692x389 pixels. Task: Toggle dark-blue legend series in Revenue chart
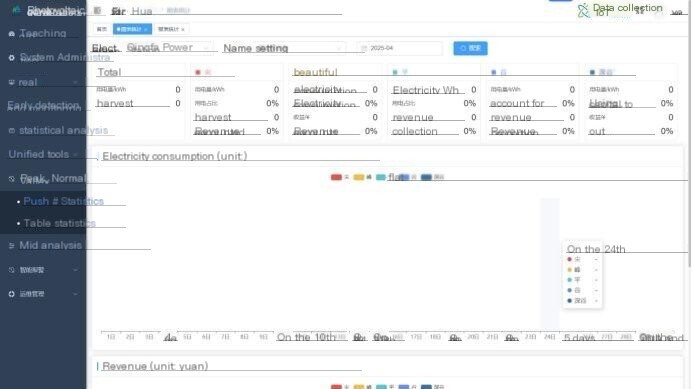click(x=426, y=387)
